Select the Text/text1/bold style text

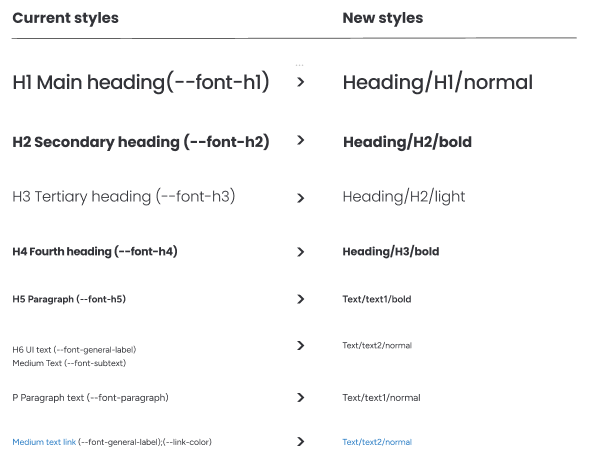pyautogui.click(x=377, y=299)
